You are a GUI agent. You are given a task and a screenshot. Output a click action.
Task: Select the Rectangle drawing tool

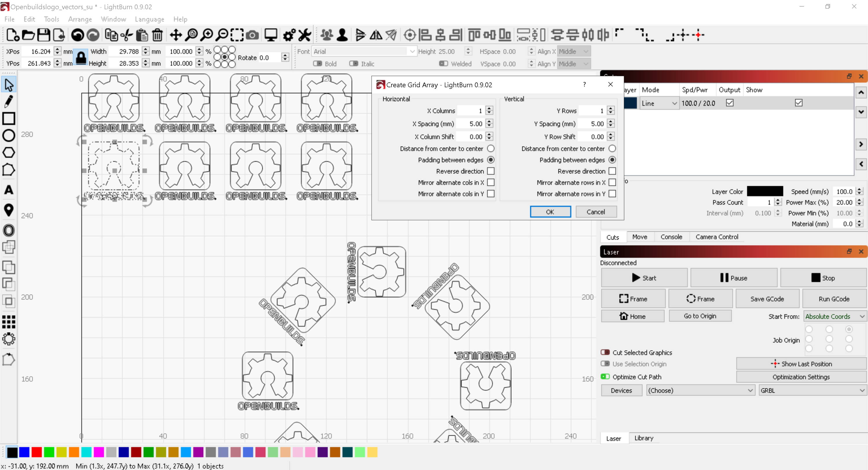9,119
